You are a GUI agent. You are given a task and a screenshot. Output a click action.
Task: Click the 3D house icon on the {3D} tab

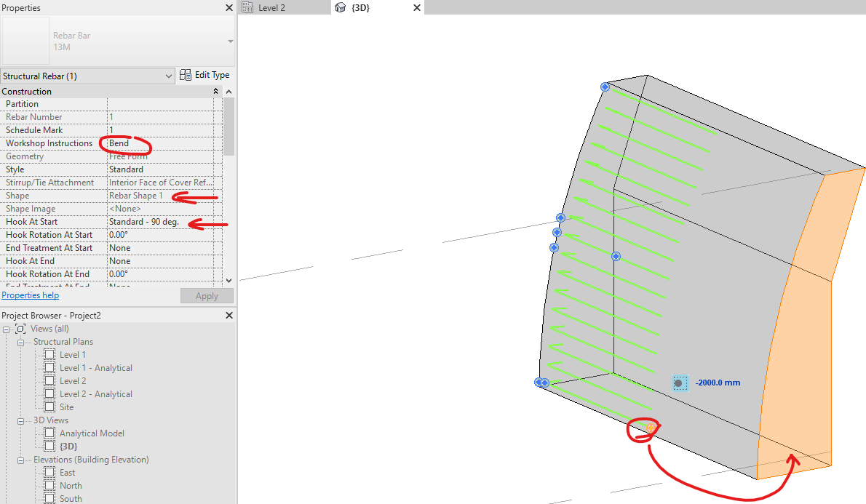click(x=340, y=8)
